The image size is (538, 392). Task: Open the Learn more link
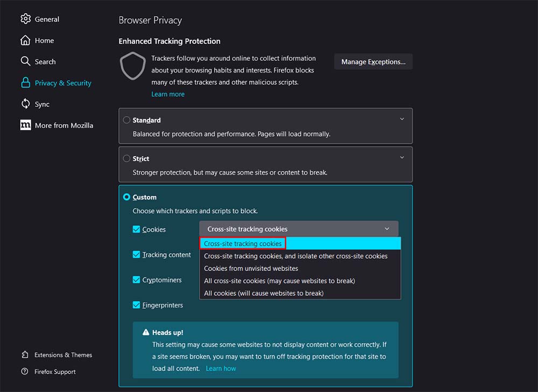[x=168, y=94]
